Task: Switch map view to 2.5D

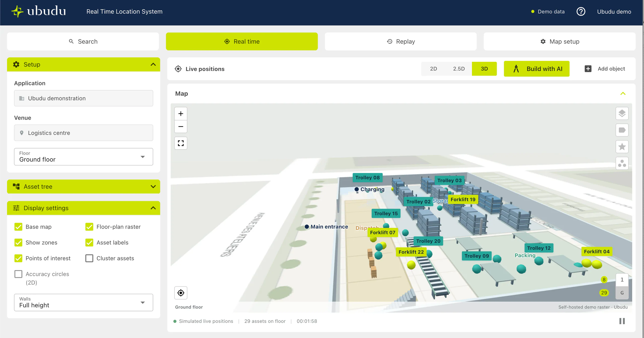Action: [459, 69]
